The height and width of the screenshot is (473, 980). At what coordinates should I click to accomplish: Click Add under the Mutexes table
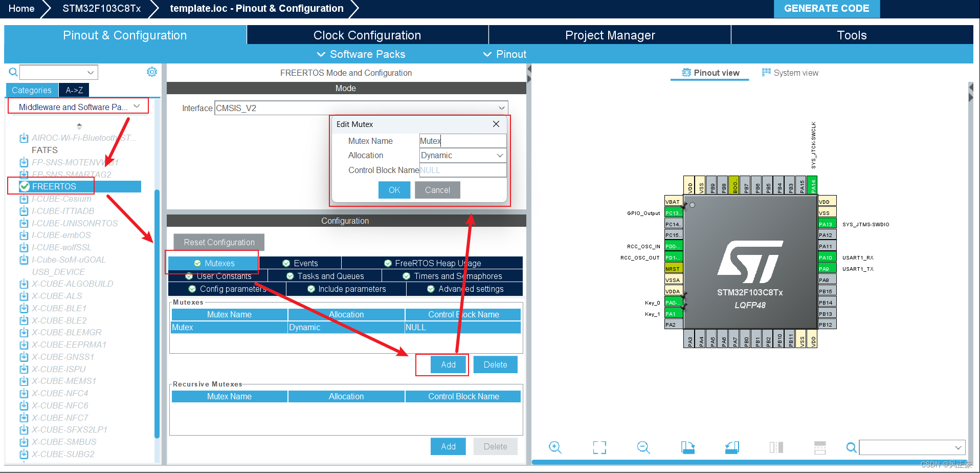coord(448,364)
